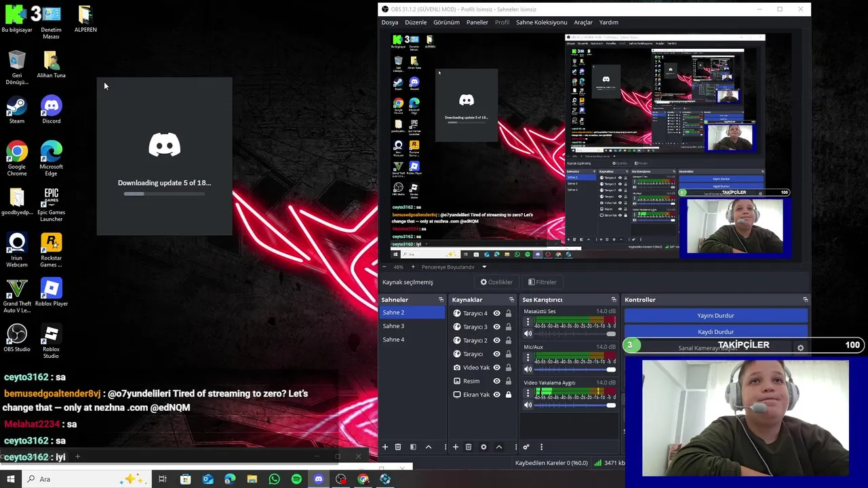Move source up in Kaynaklar toolbar
868x488 pixels.
coord(499,447)
